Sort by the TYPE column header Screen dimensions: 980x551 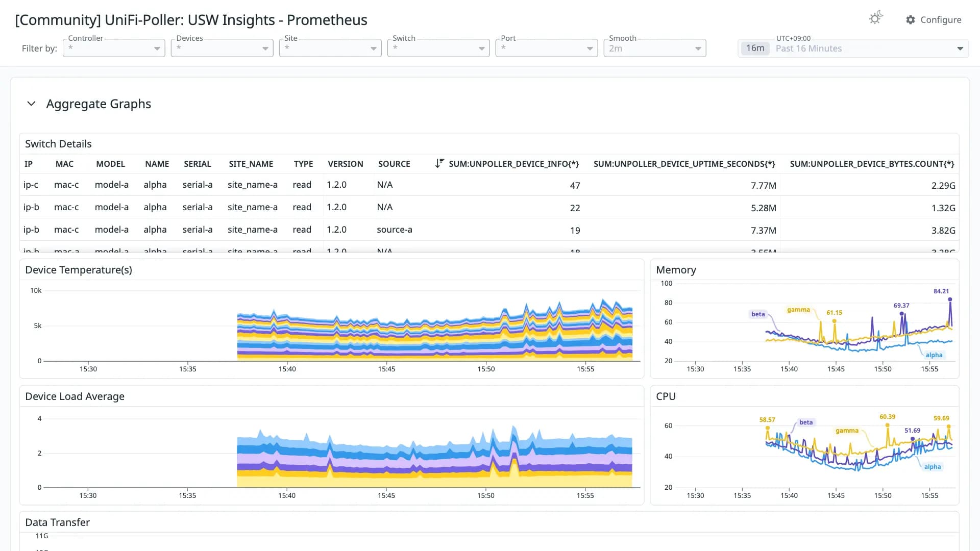pos(303,164)
